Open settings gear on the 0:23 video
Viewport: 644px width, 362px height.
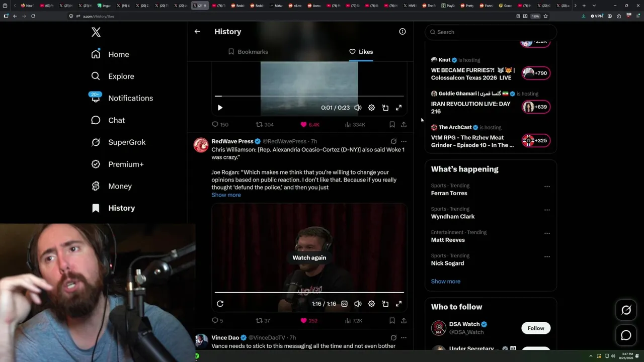tap(371, 108)
